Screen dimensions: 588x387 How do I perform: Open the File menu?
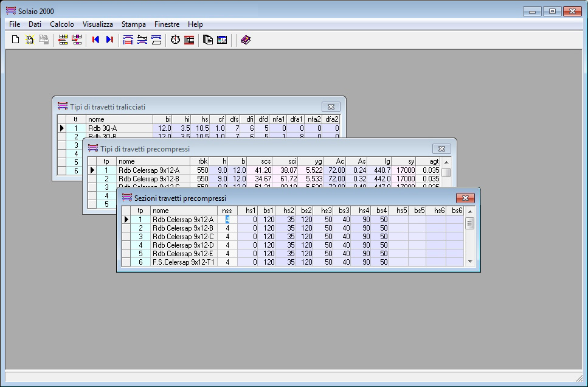pos(15,24)
